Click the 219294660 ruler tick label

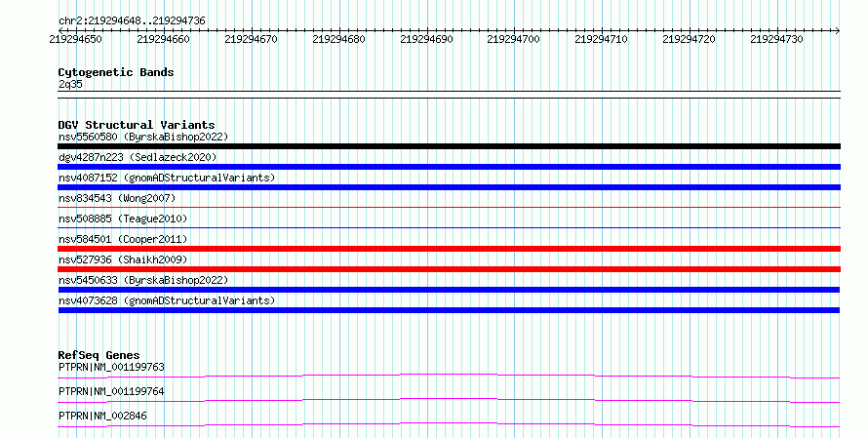[163, 39]
